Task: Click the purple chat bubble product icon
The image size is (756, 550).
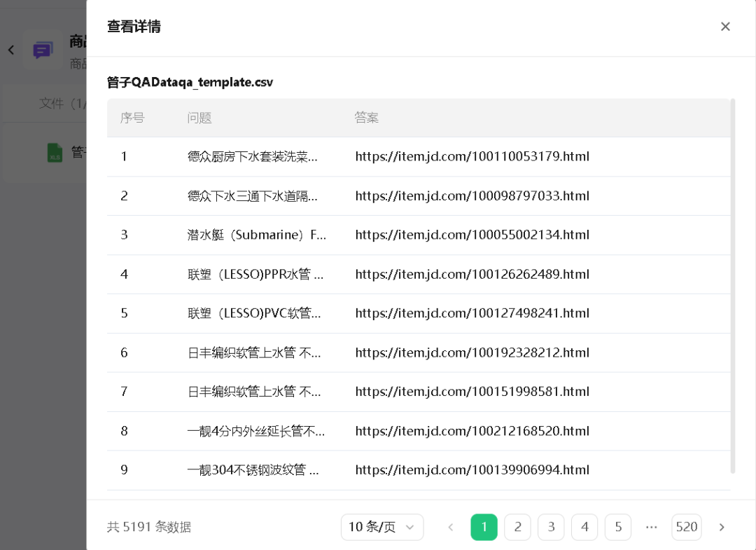Action: (x=43, y=50)
